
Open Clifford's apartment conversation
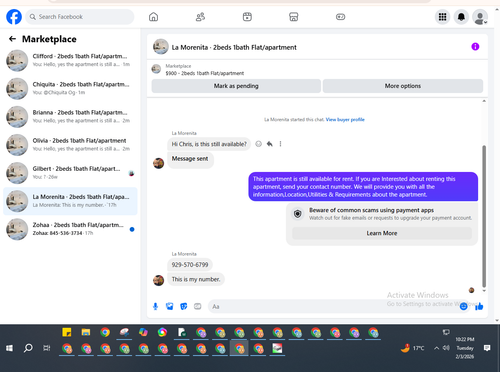70,60
